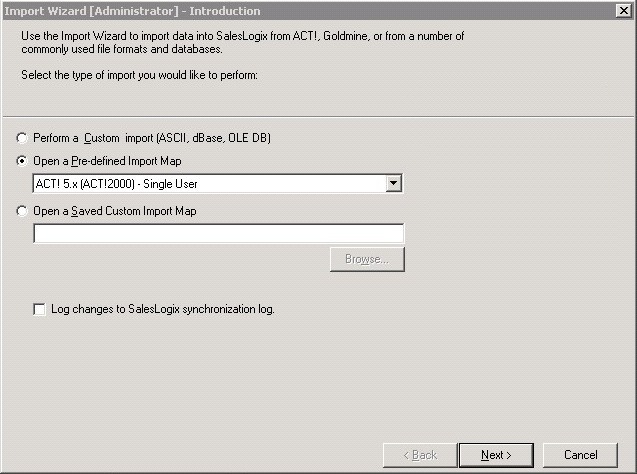This screenshot has height=474, width=637.
Task: Close the Import Wizard dialog with the X
Action: tap(624, 11)
